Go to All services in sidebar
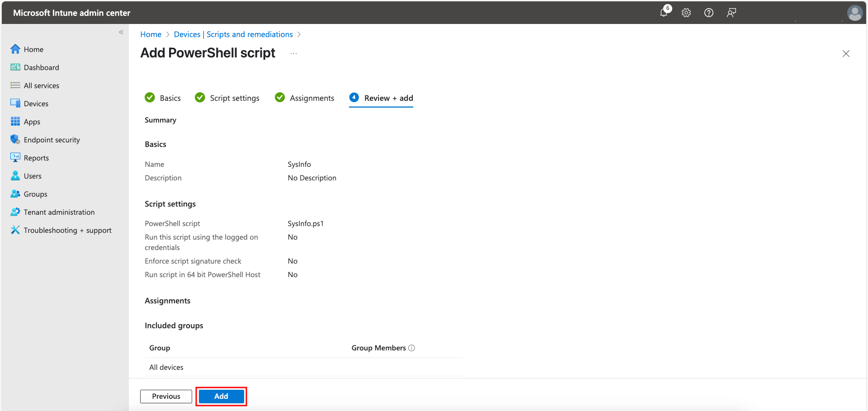 pos(42,85)
